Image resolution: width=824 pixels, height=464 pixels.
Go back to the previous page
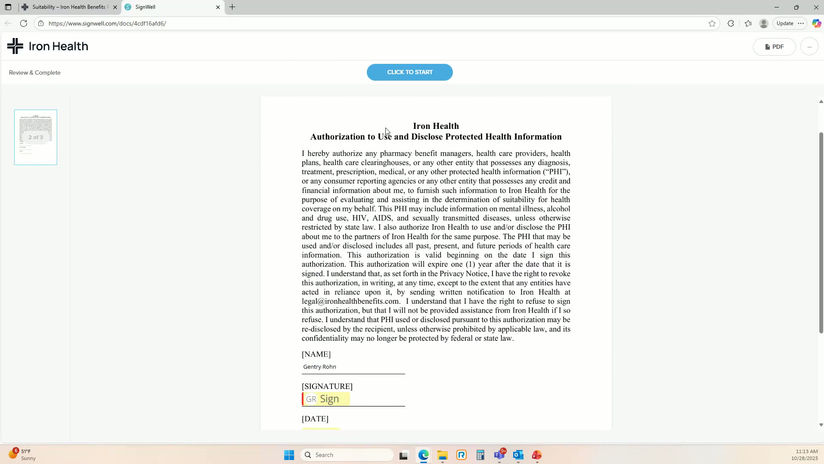8,23
